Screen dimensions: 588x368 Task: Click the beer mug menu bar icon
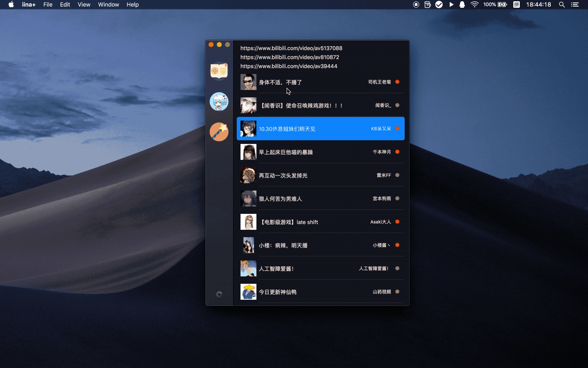click(427, 4)
